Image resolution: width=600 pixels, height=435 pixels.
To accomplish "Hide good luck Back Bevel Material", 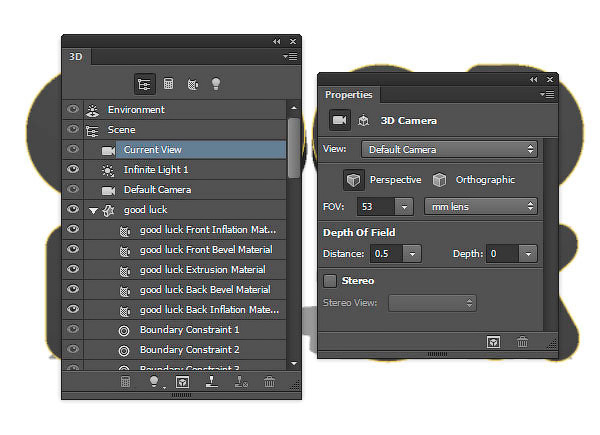I will 73,289.
